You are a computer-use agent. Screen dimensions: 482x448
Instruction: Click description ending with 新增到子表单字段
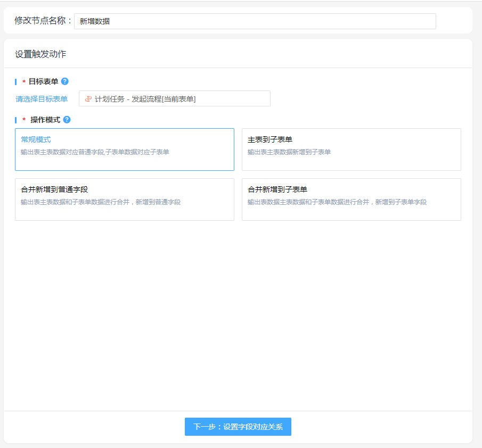coord(337,202)
